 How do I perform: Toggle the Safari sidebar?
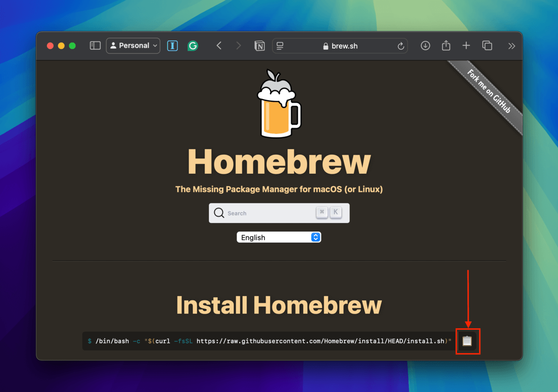(x=95, y=46)
